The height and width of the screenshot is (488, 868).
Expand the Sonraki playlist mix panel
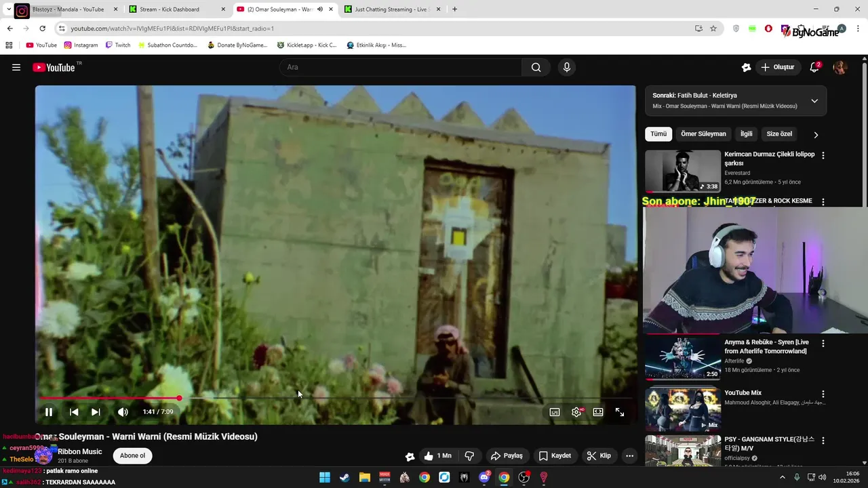[x=814, y=100]
